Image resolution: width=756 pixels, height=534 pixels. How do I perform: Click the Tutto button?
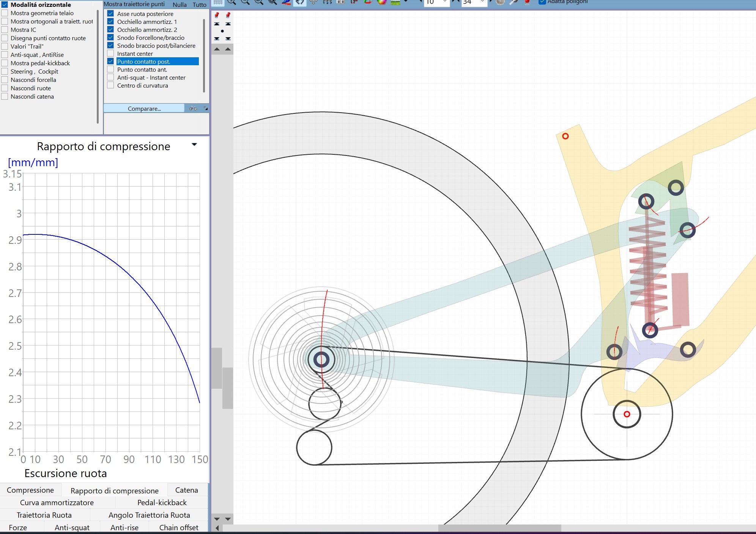(199, 5)
